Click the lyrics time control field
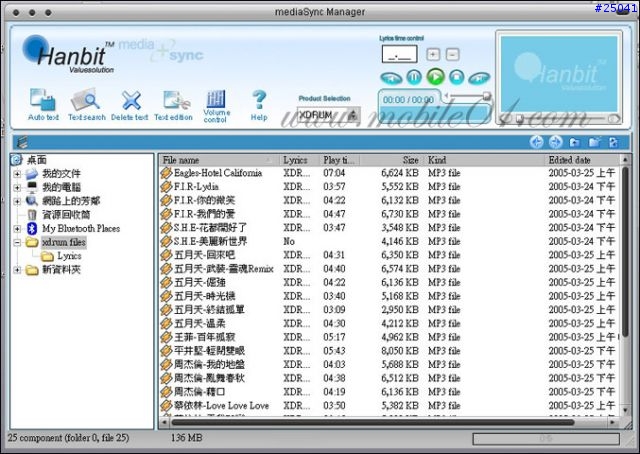Image resolution: width=640 pixels, height=454 pixels. (x=399, y=54)
